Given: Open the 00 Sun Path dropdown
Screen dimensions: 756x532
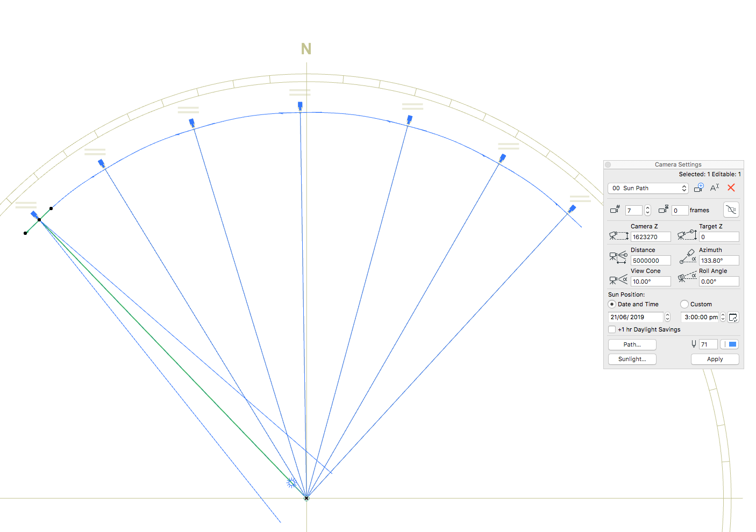Looking at the screenshot, I should [x=648, y=188].
